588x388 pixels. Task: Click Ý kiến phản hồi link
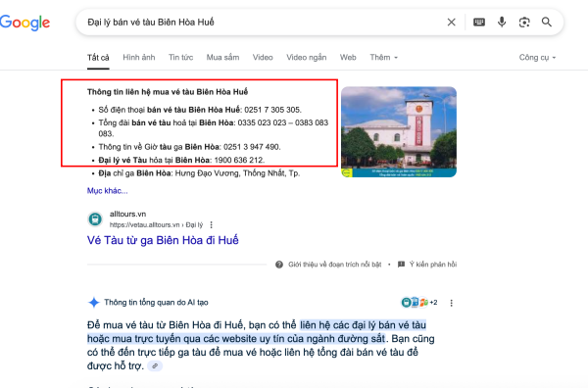click(x=433, y=265)
